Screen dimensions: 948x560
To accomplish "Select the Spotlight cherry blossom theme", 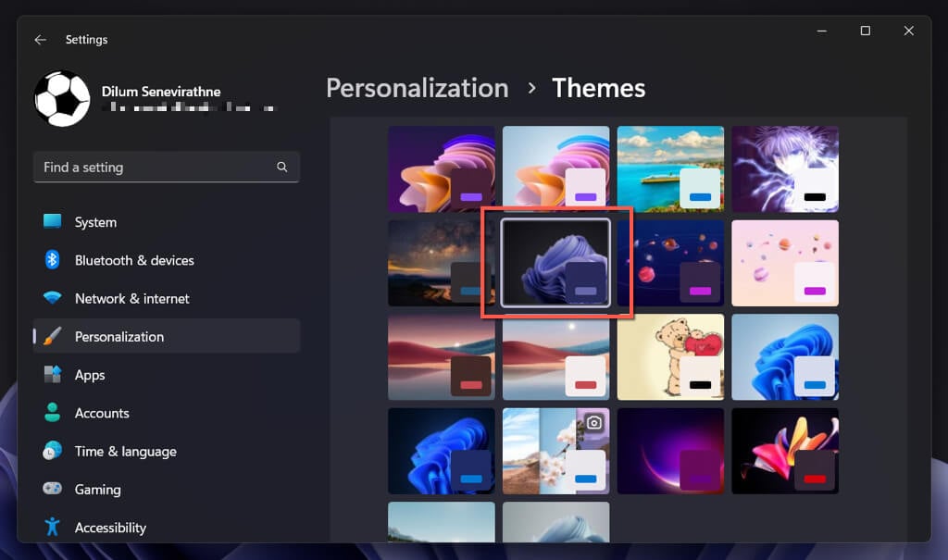I will (x=555, y=451).
